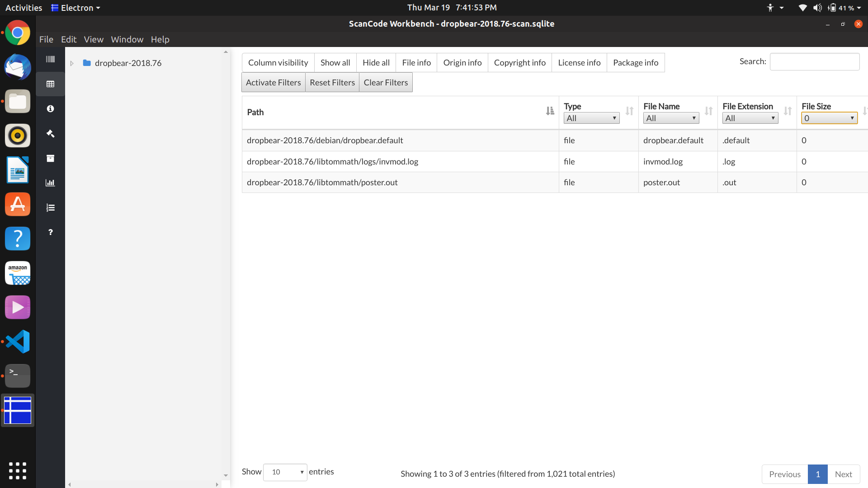Sort table by Path column icon
The width and height of the screenshot is (868, 488).
[550, 111]
